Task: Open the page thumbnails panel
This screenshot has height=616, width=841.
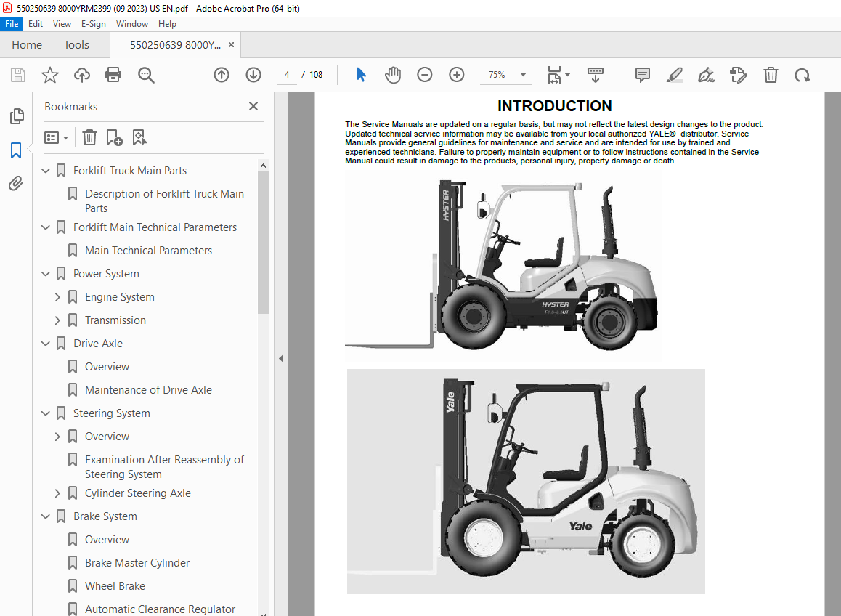Action: point(17,116)
